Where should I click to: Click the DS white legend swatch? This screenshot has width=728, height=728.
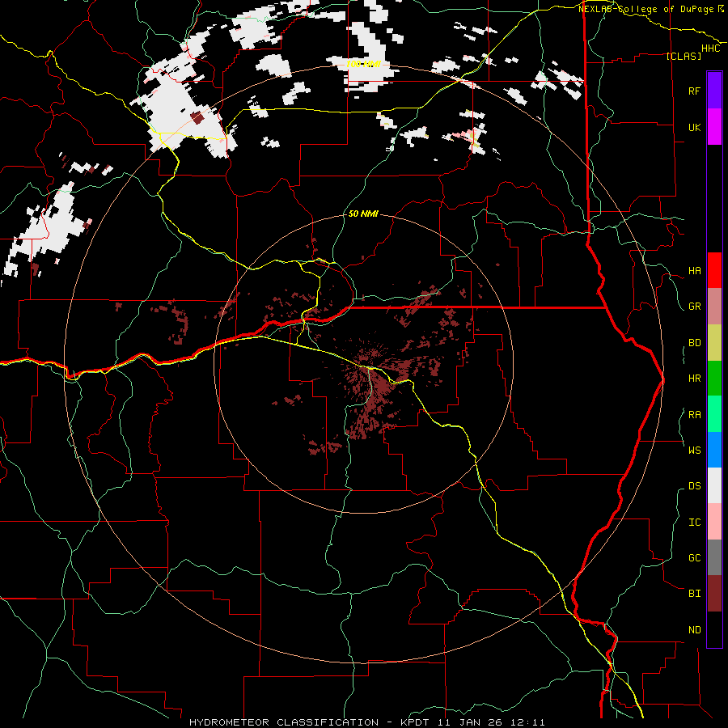[714, 485]
